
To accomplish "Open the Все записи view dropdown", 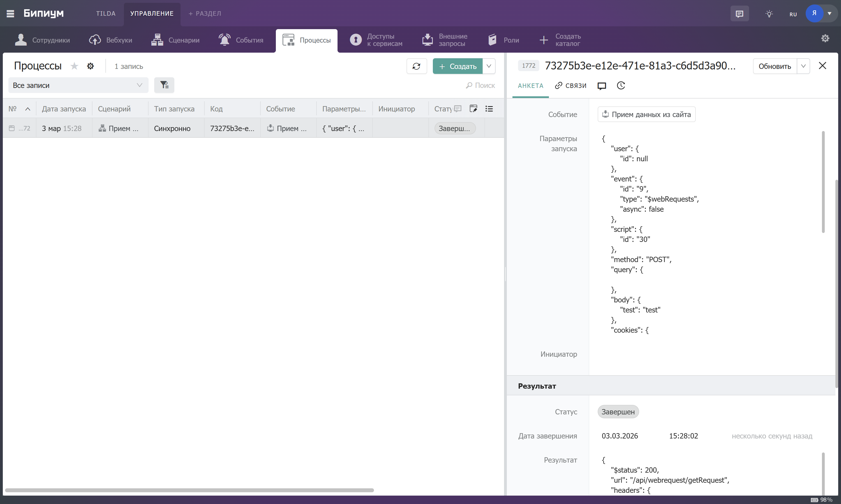I will pyautogui.click(x=78, y=85).
